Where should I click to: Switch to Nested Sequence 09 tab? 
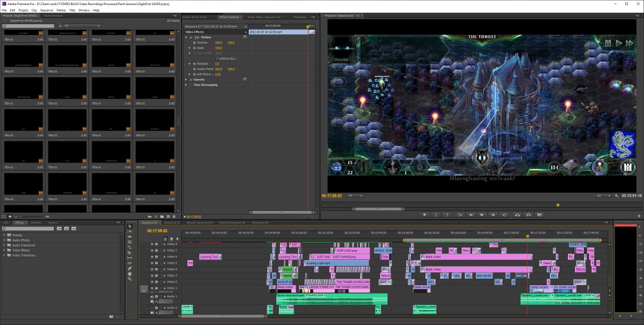point(200,222)
